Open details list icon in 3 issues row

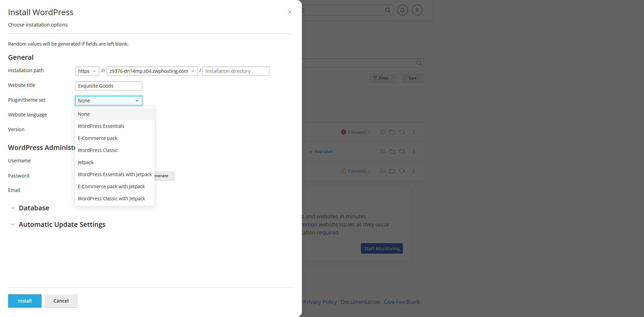click(383, 171)
